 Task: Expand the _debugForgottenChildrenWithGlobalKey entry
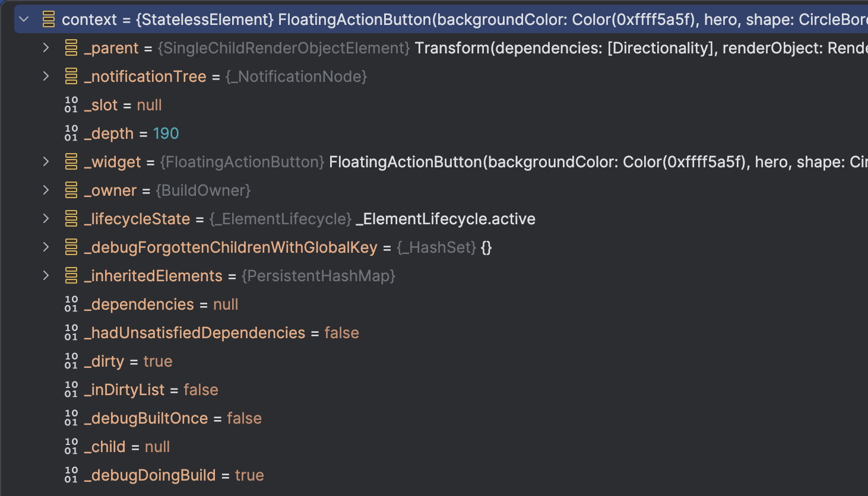(46, 247)
